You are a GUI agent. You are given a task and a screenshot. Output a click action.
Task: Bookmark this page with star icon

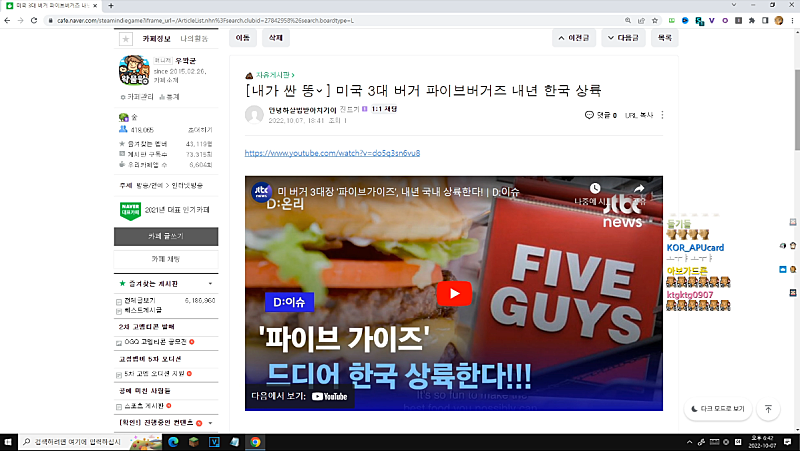tap(655, 20)
